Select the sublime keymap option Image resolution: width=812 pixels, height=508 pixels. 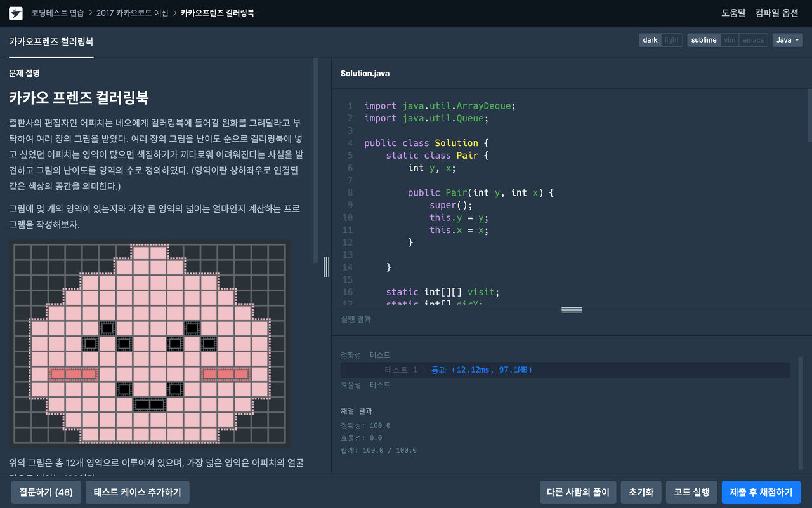tap(704, 40)
